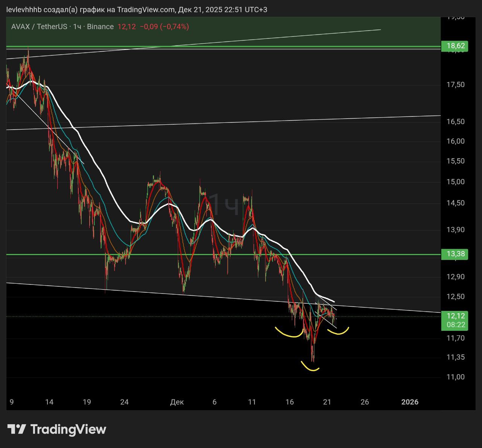This screenshot has width=482, height=448.
Task: Click the 2026 label on time axis
Action: pyautogui.click(x=410, y=402)
